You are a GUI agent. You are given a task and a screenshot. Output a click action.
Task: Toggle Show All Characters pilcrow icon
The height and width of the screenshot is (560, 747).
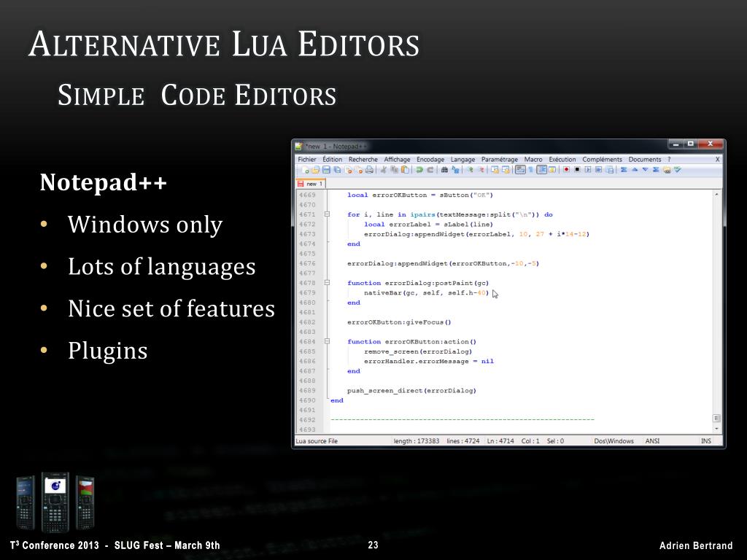pyautogui.click(x=531, y=169)
